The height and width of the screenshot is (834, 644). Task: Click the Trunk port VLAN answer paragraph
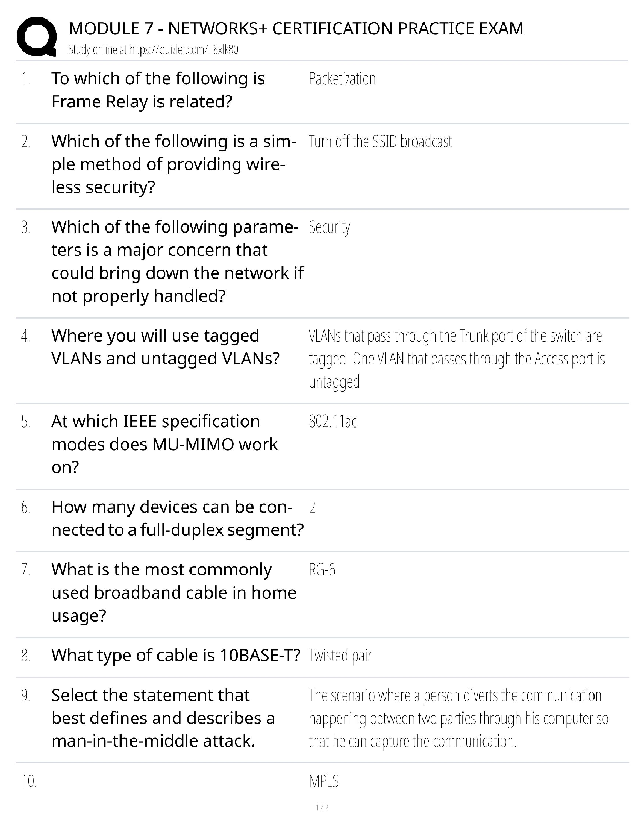pyautogui.click(x=456, y=359)
